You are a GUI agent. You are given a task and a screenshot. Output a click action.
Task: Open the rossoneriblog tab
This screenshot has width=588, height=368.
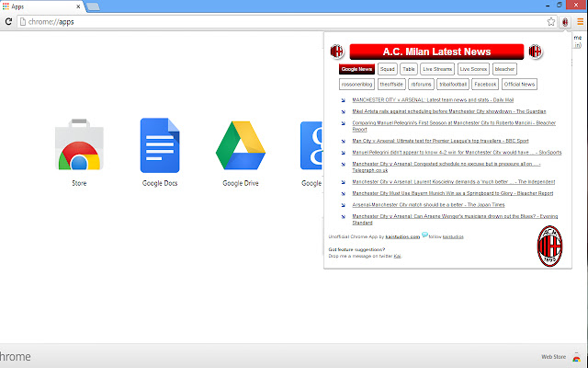[356, 84]
